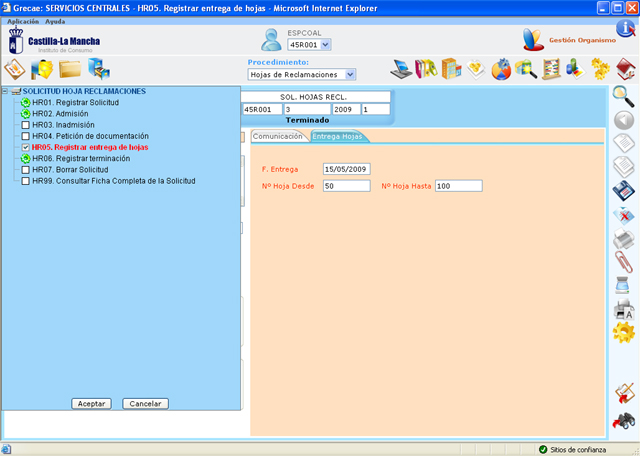
Task: Click the clipboard with red arrow icon
Action: [x=624, y=393]
